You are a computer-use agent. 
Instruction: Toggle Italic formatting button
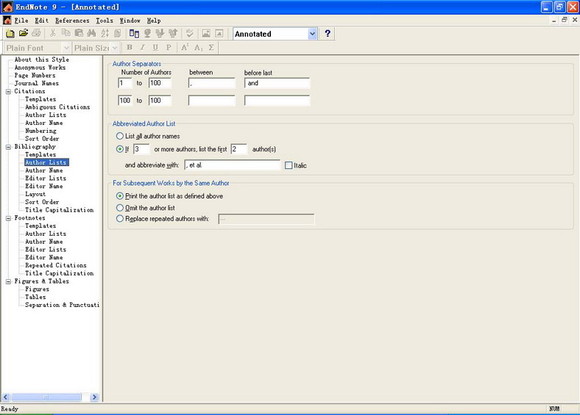[142, 47]
